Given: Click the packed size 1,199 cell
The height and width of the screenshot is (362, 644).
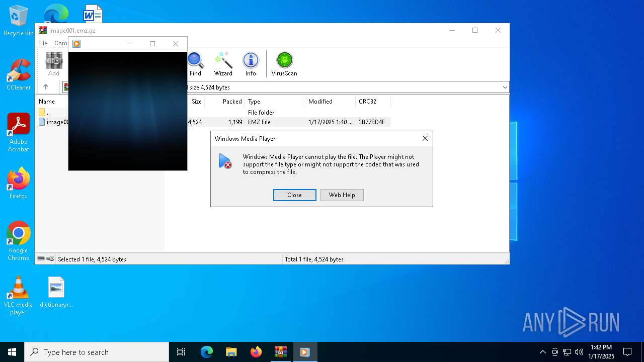Looking at the screenshot, I should [x=235, y=122].
